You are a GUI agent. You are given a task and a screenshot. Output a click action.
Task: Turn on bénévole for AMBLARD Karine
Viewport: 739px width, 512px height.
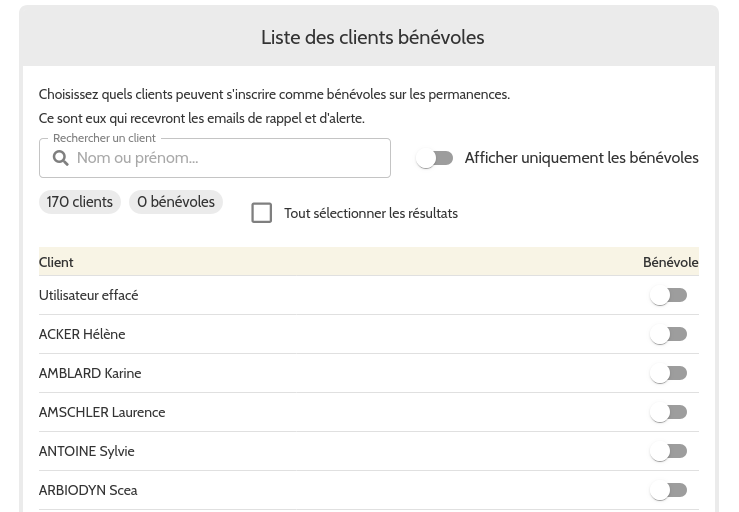(668, 373)
